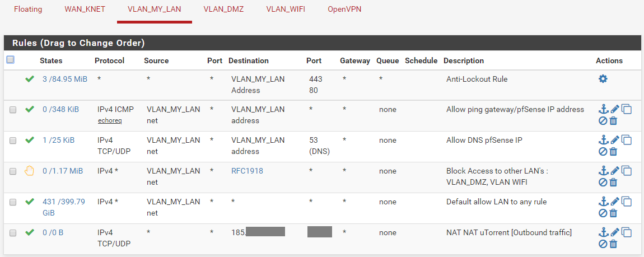
Task: Switch to the VLAN_DMZ tab
Action: (x=223, y=9)
